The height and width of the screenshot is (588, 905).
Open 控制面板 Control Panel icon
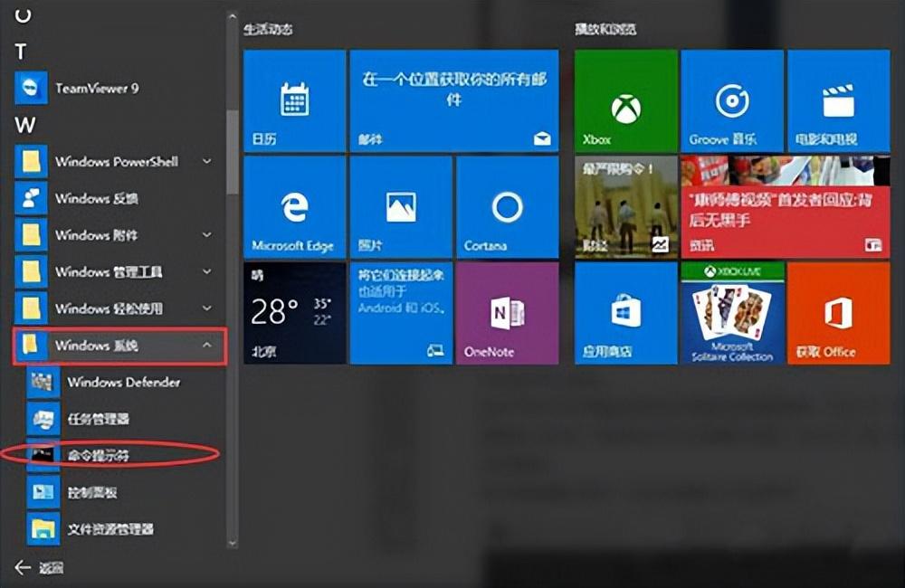[x=43, y=491]
